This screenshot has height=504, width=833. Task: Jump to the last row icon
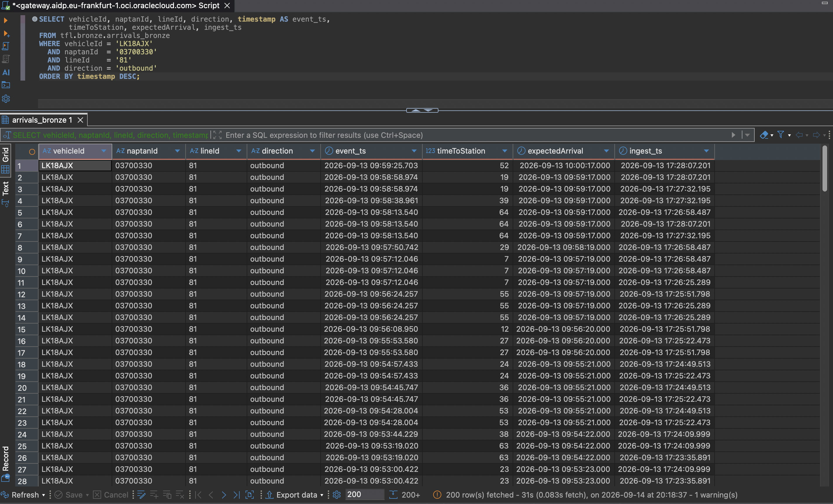coord(236,495)
